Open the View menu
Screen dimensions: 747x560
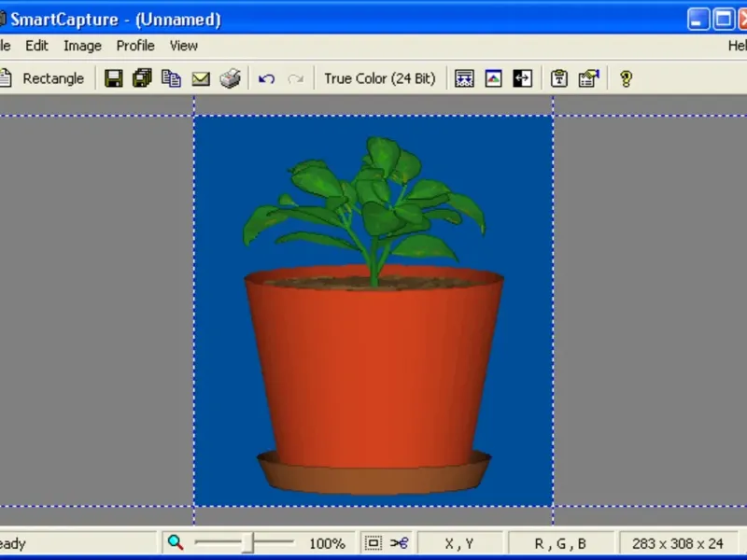point(183,45)
